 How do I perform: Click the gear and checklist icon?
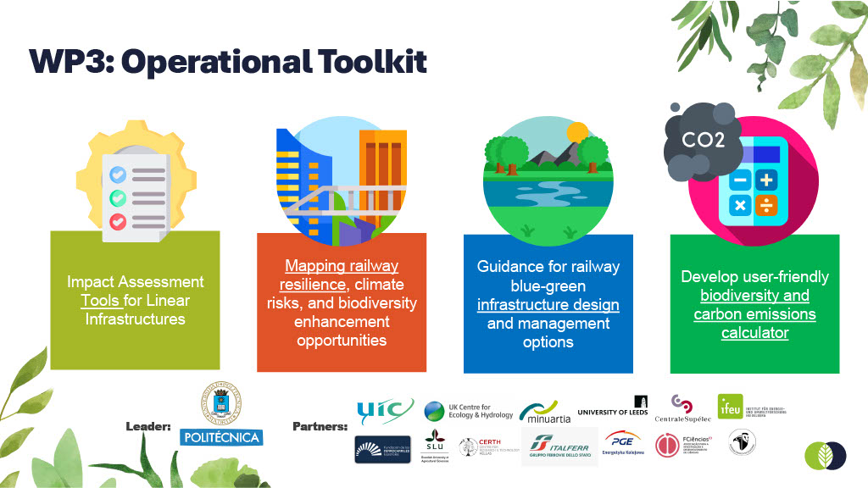[136, 181]
